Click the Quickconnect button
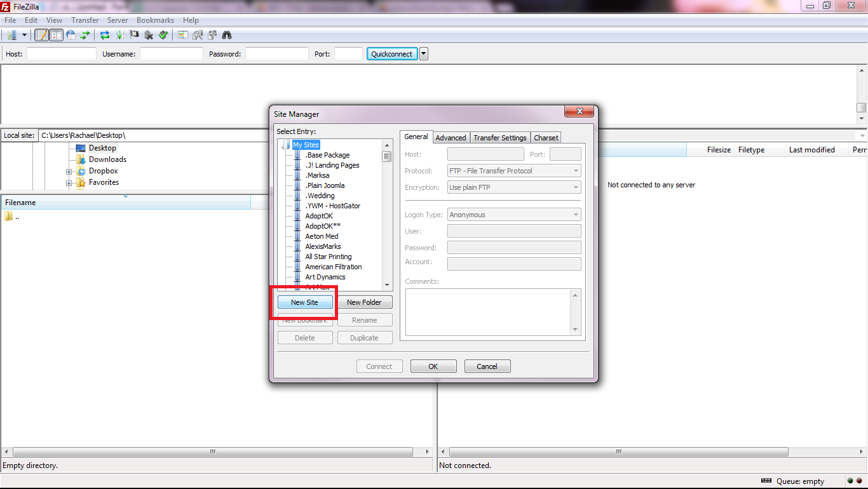The width and height of the screenshot is (868, 489). [x=392, y=54]
